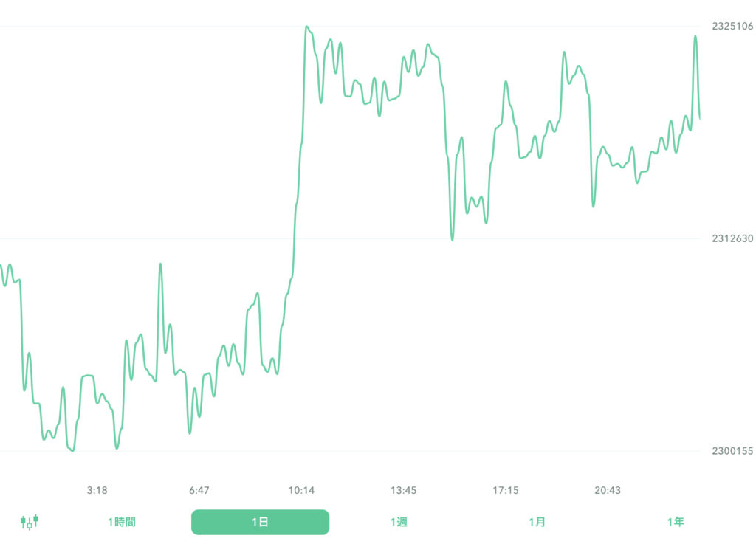This screenshot has height=544, width=756.
Task: Click the 2312630 middle price label
Action: [x=732, y=238]
